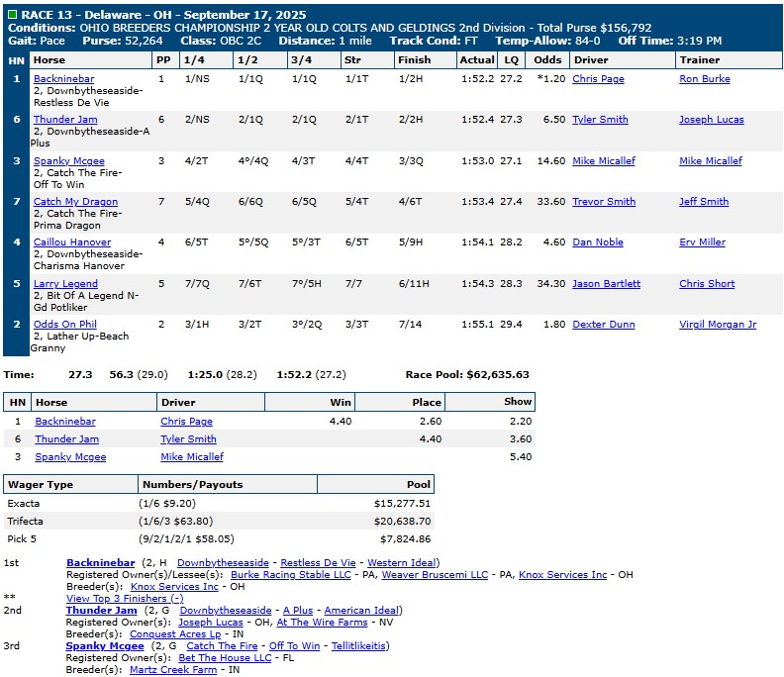The width and height of the screenshot is (784, 677).
Task: View the Catch My Dragon horse page
Action: 74,202
